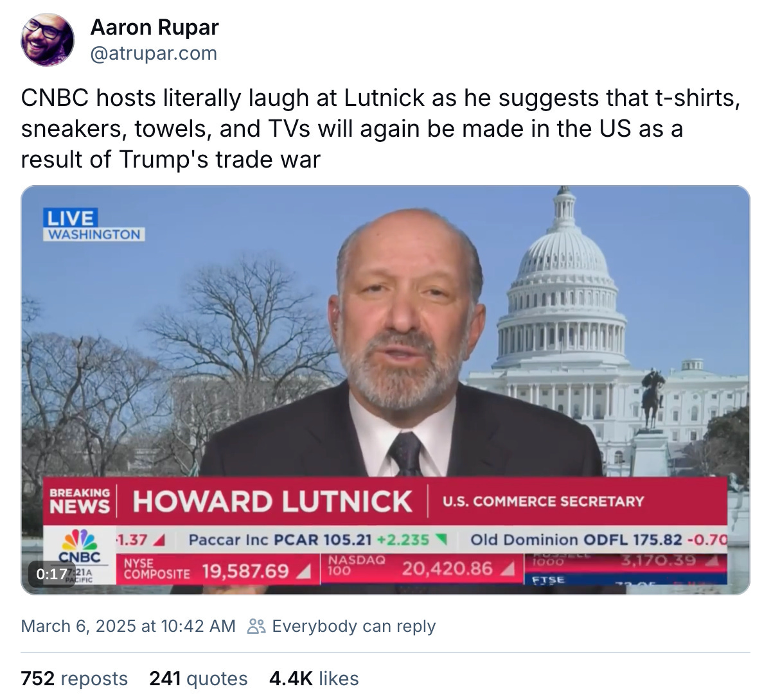Image resolution: width=771 pixels, height=700 pixels.
Task: Click the Breaking News badge
Action: pyautogui.click(x=80, y=502)
